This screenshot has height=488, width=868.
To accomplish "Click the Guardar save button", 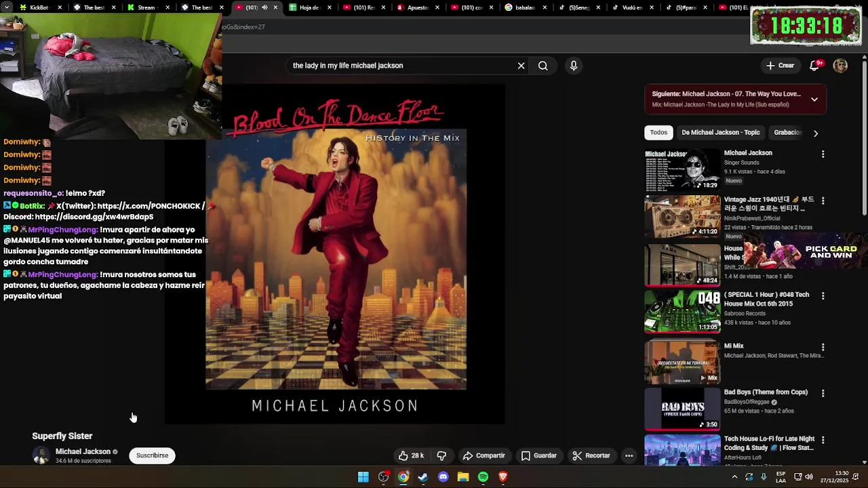I will 539,455.
